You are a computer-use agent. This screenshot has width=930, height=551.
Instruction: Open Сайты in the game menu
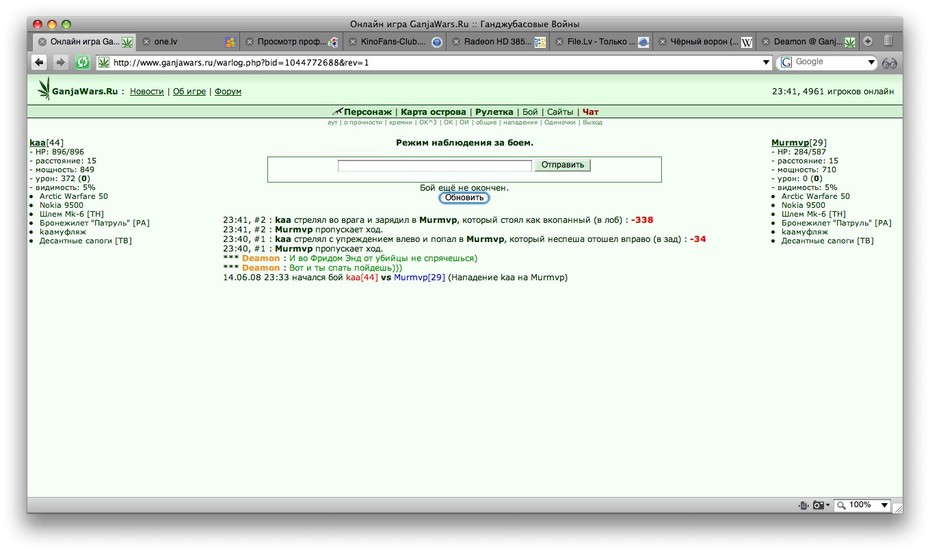(560, 112)
